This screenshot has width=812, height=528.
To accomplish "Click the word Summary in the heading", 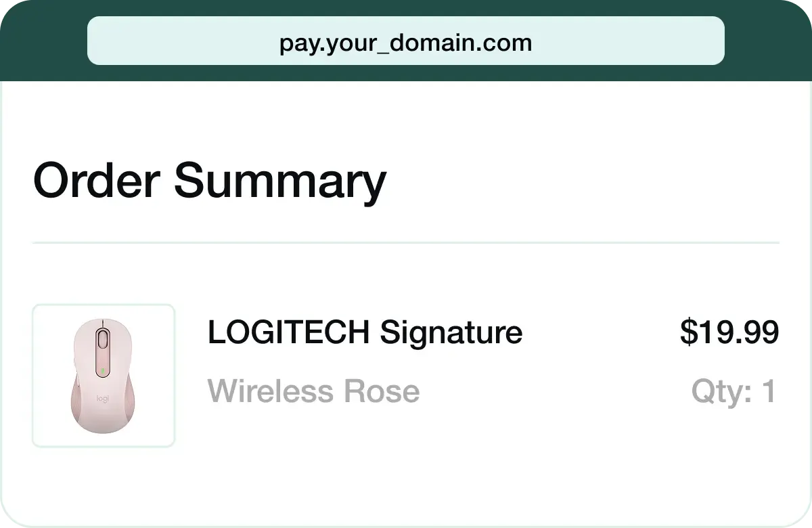I will tap(279, 181).
